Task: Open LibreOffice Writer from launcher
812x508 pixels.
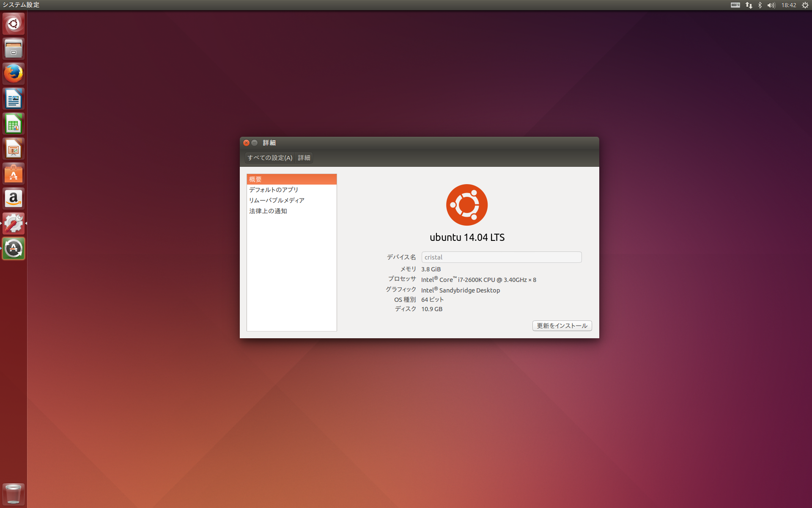Action: pos(14,99)
